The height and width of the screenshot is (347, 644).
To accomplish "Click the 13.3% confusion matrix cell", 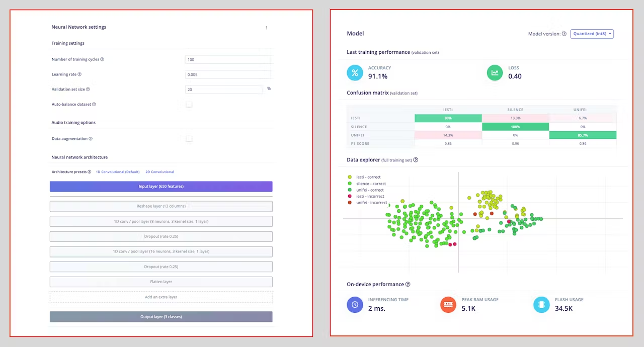I will point(515,118).
